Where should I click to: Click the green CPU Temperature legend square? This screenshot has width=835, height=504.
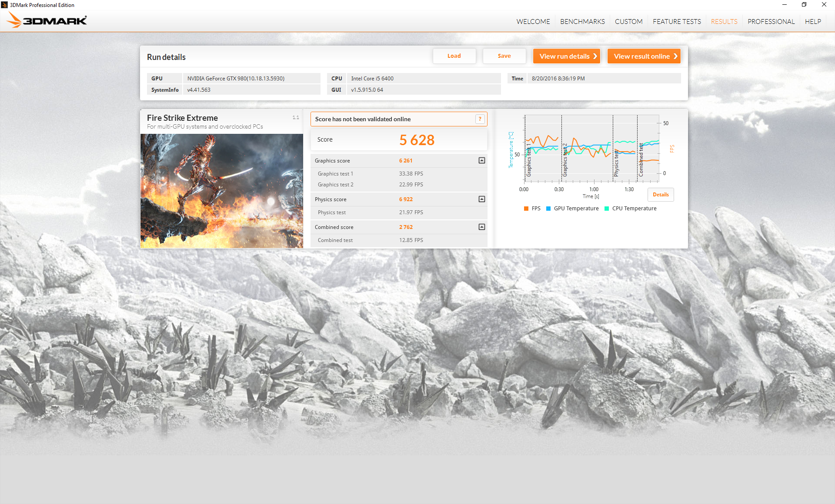[607, 209]
